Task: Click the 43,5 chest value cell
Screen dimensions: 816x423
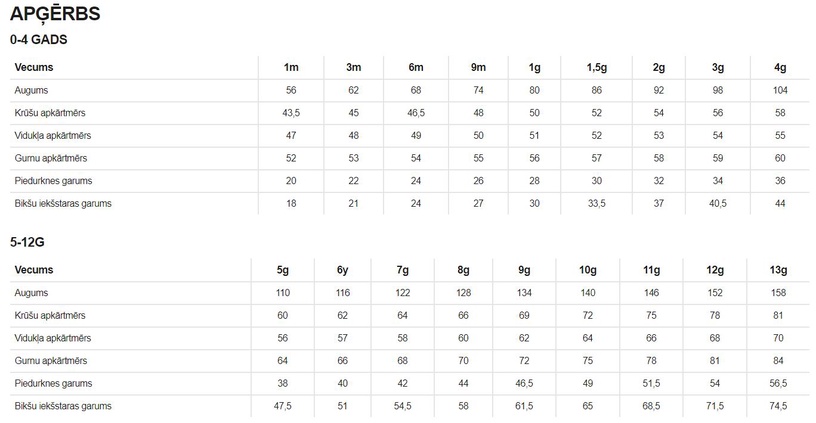Action: click(x=291, y=113)
